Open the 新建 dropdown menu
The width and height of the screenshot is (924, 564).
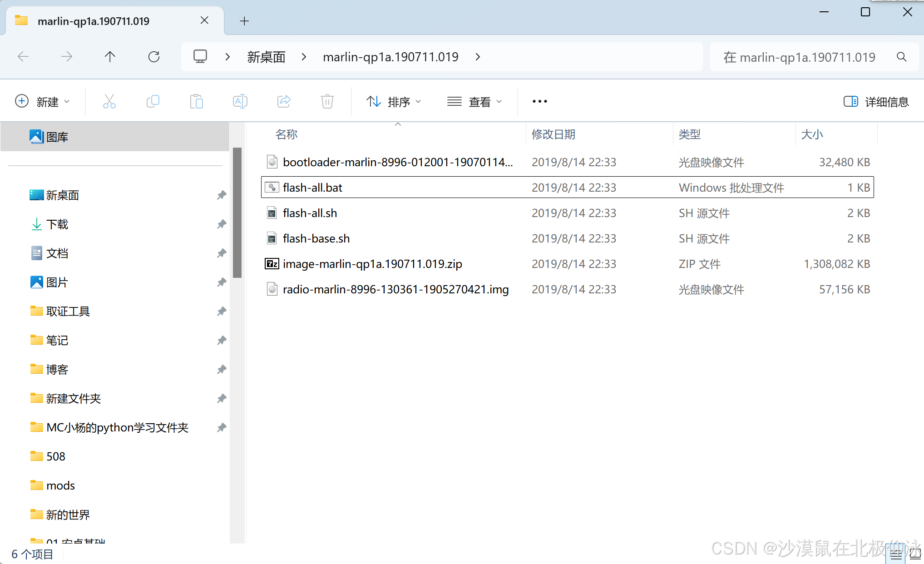tap(43, 101)
